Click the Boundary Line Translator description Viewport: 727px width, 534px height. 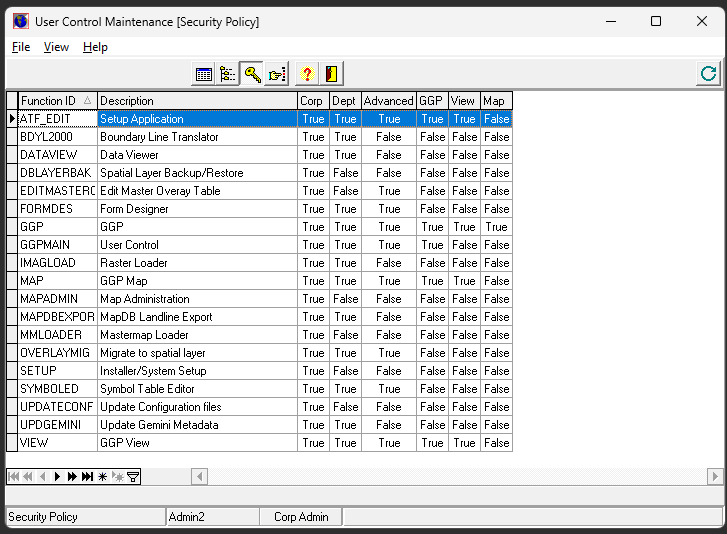coord(198,137)
